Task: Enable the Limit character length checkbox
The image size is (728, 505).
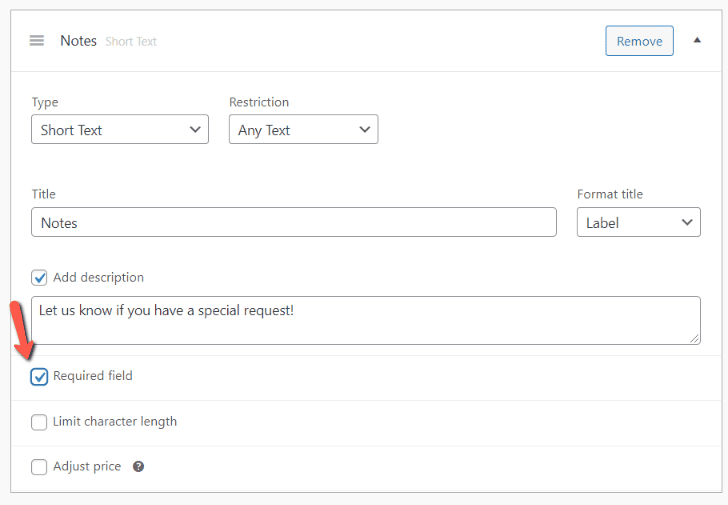Action: point(39,422)
